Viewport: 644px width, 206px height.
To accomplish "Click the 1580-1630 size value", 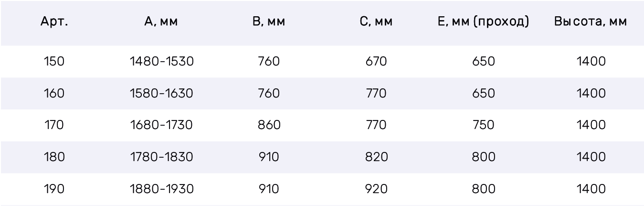I will 161,93.
